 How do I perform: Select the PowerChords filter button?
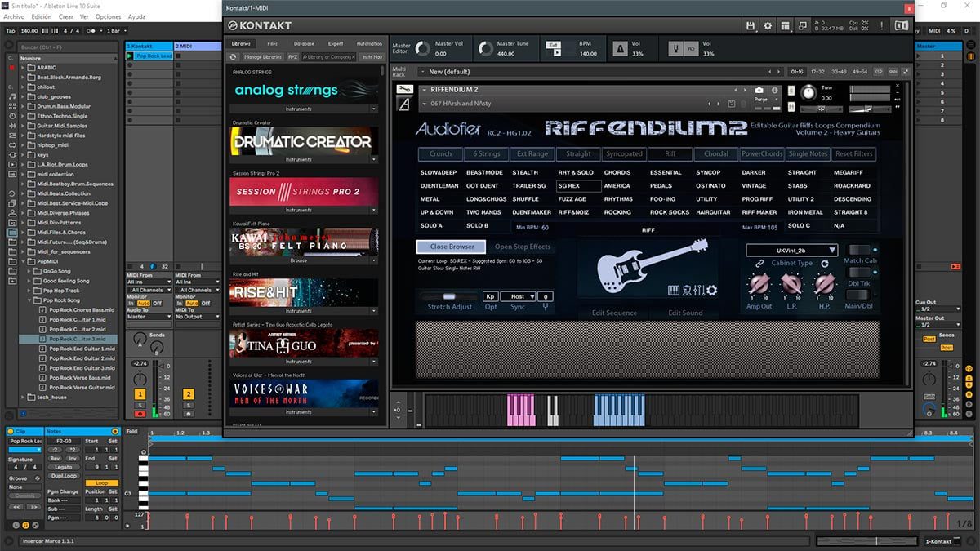(x=761, y=153)
